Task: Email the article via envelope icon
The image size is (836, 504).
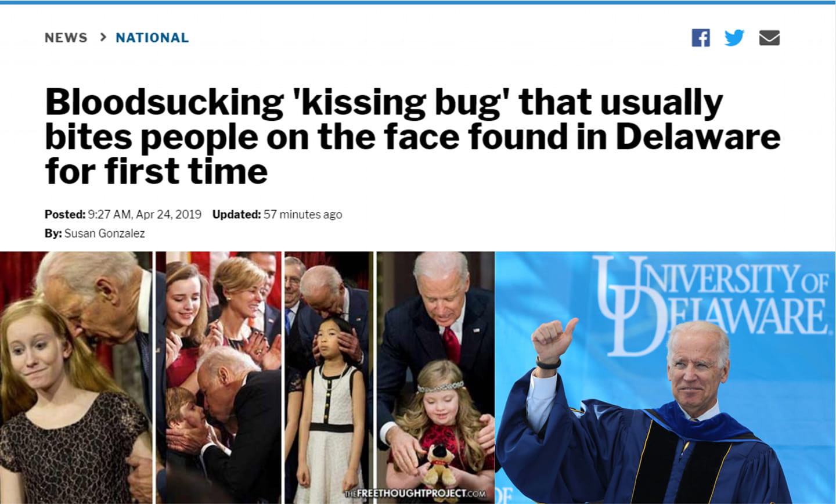Action: coord(769,38)
